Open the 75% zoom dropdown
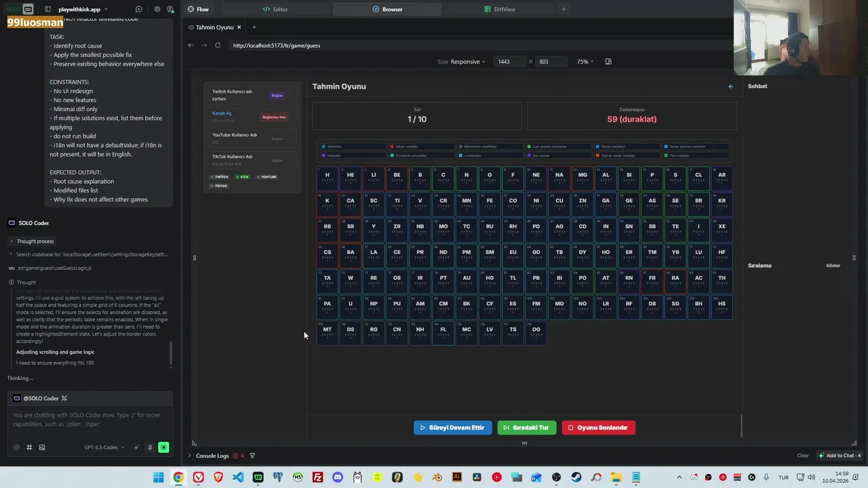The image size is (868, 488). pos(585,62)
